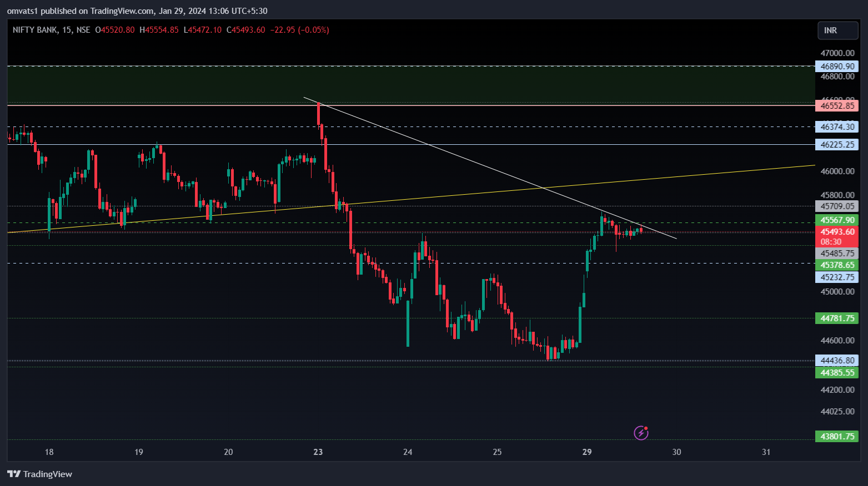The height and width of the screenshot is (486, 868).
Task: Click the high value H45554.85
Action: pyautogui.click(x=159, y=30)
